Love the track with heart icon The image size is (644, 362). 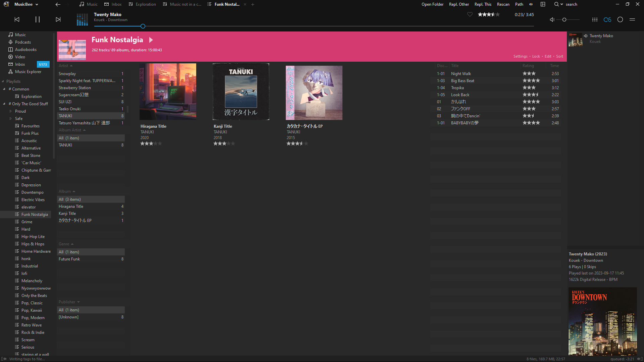470,14
